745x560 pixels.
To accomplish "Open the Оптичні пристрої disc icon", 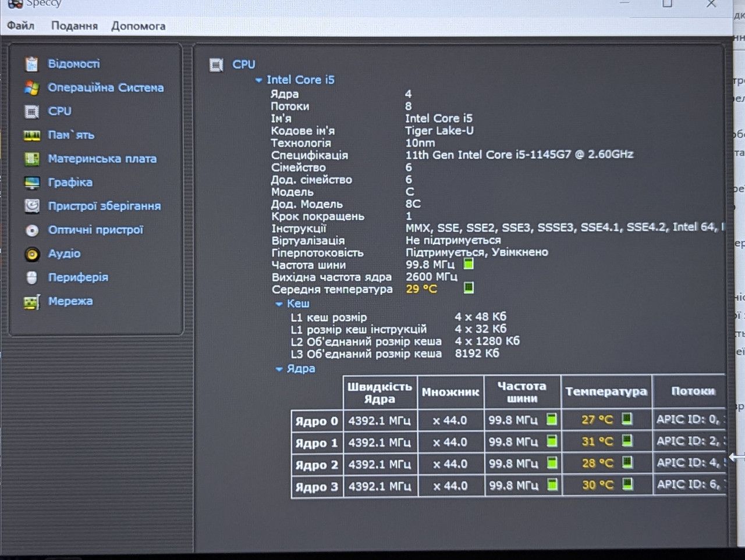I will coord(31,230).
